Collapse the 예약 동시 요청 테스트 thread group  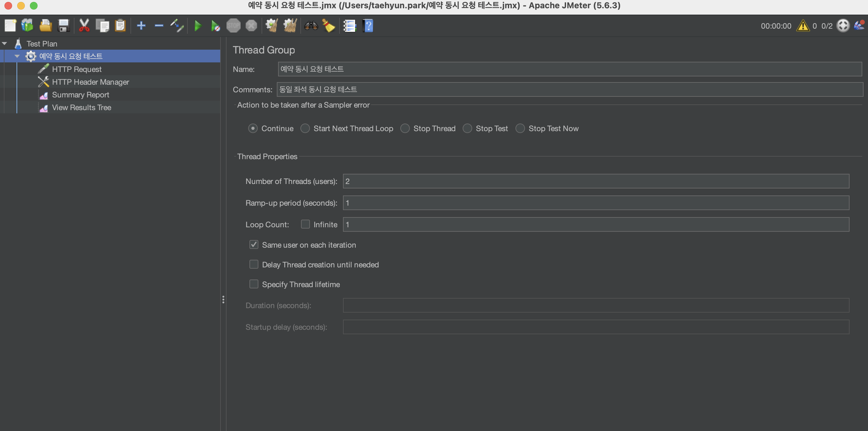pyautogui.click(x=17, y=56)
